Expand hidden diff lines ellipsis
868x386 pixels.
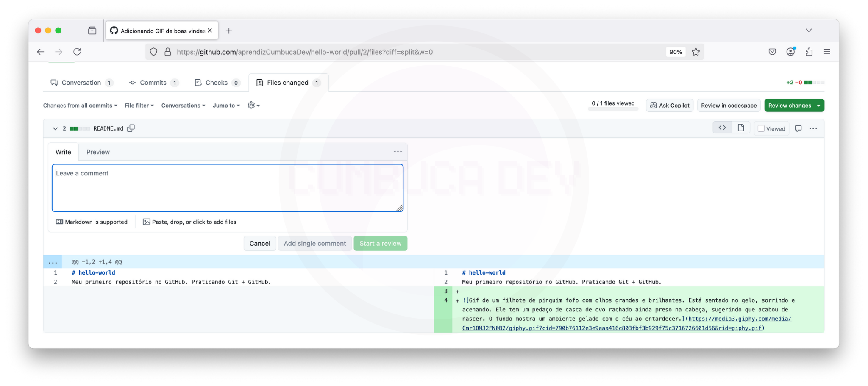pyautogui.click(x=53, y=262)
